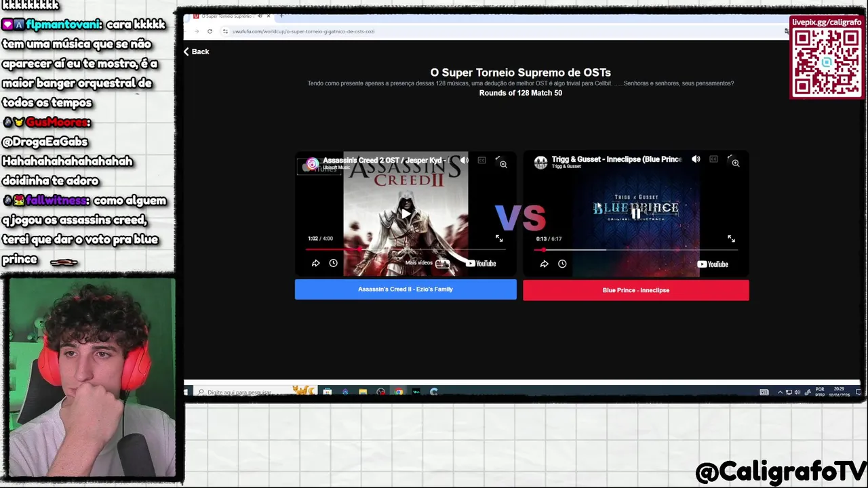868x488 pixels.
Task: Open fullscreen on the Blue Prince video
Action: tap(731, 239)
